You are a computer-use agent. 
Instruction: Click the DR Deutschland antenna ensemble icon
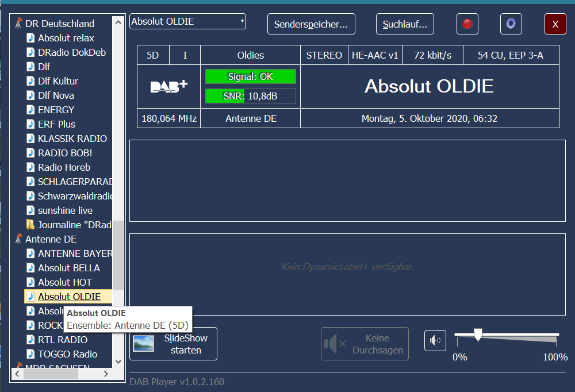pos(18,24)
